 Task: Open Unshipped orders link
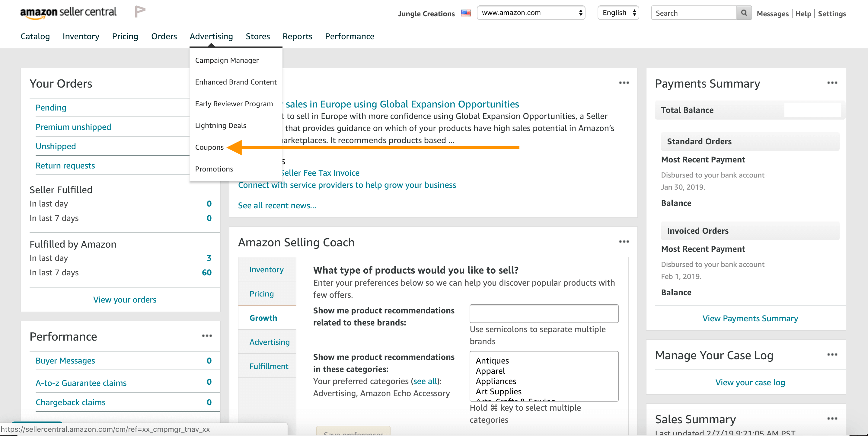point(56,146)
